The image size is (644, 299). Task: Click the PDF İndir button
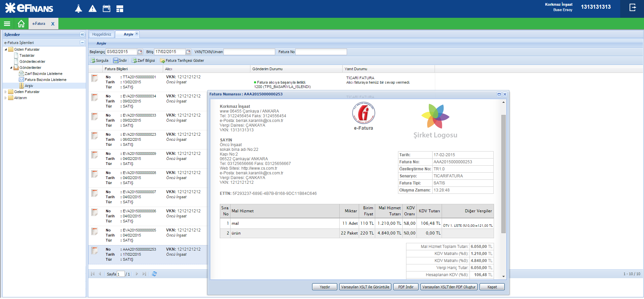click(406, 287)
